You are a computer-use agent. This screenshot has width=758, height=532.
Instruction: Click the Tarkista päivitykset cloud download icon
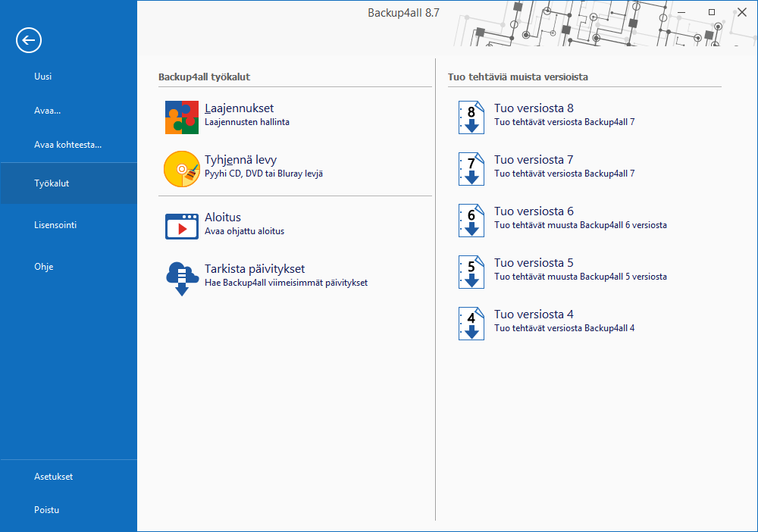(182, 279)
